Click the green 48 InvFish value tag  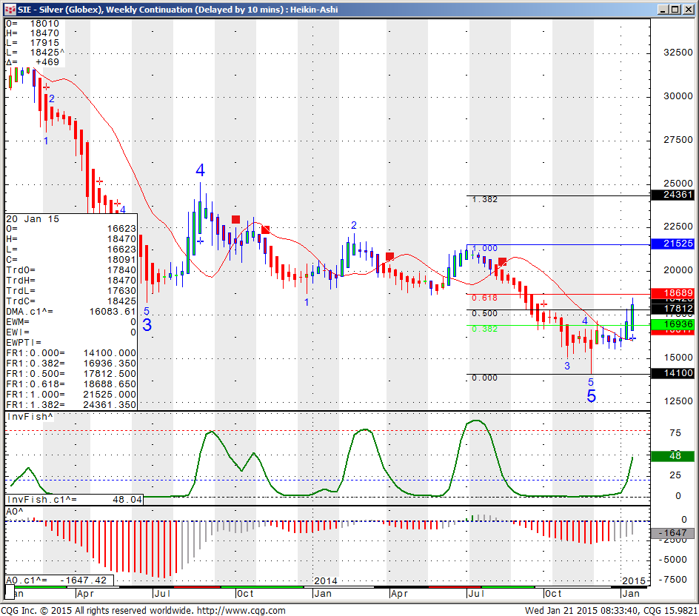672,456
